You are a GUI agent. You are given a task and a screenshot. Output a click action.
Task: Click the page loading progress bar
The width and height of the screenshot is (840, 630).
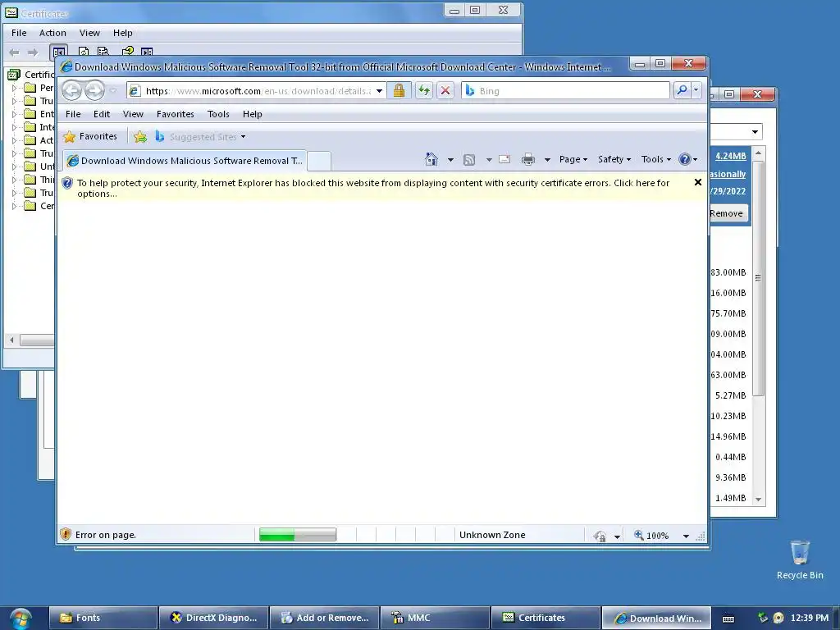[298, 534]
